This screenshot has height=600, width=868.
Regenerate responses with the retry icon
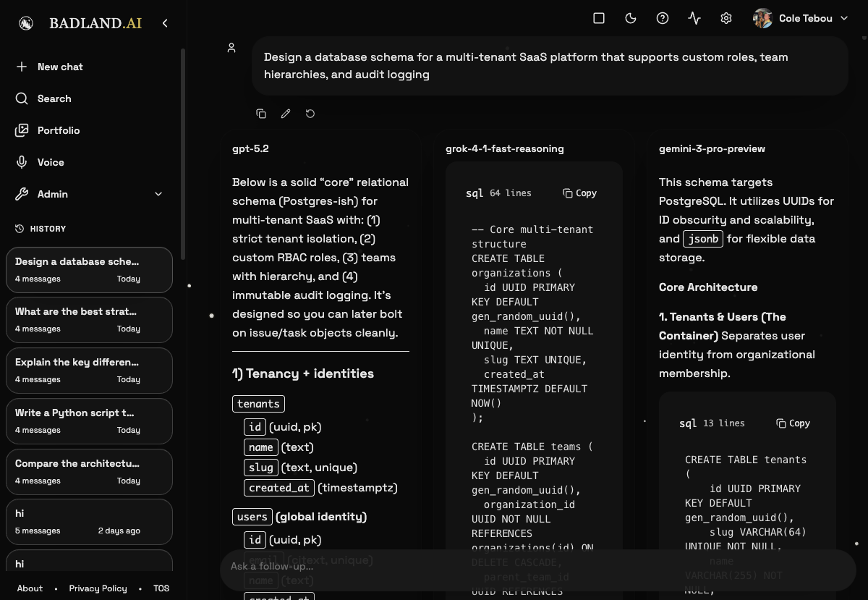point(310,114)
